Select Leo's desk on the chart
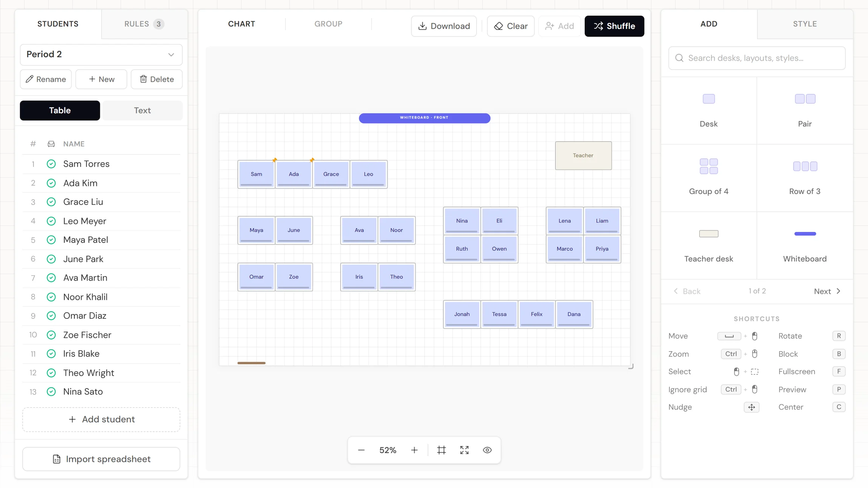Image resolution: width=868 pixels, height=488 pixels. pyautogui.click(x=368, y=174)
